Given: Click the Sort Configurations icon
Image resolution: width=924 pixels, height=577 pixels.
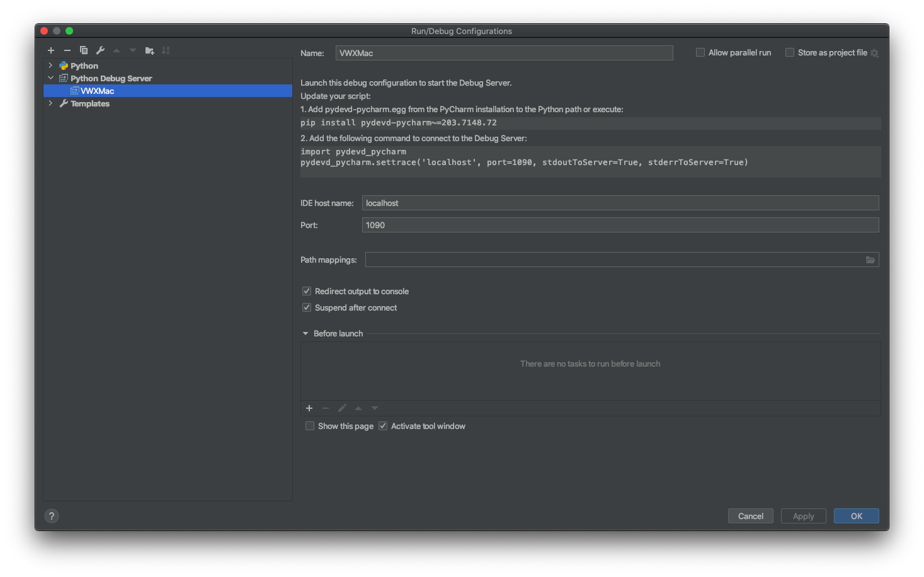Looking at the screenshot, I should [x=166, y=50].
